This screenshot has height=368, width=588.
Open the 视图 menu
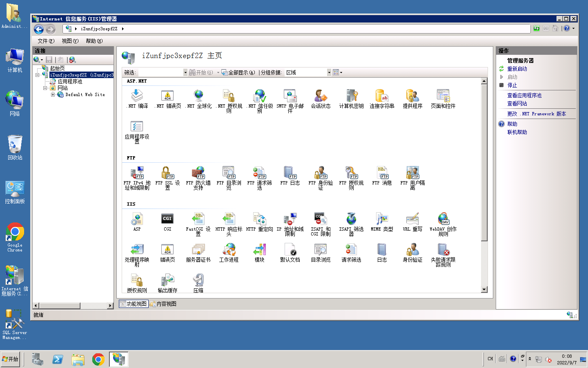click(x=70, y=41)
